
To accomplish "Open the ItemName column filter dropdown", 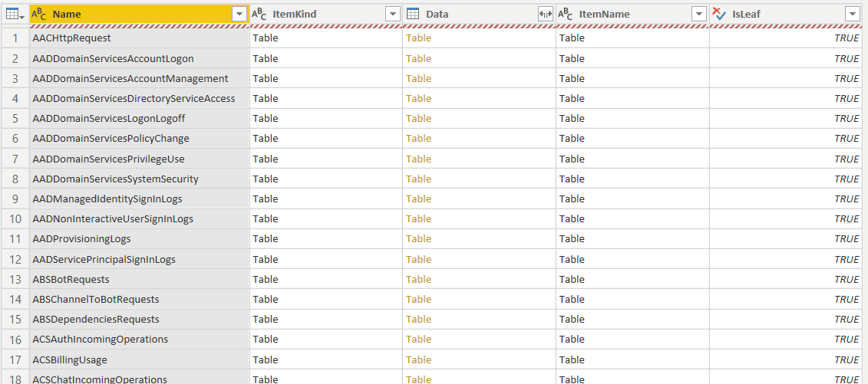I will point(700,15).
